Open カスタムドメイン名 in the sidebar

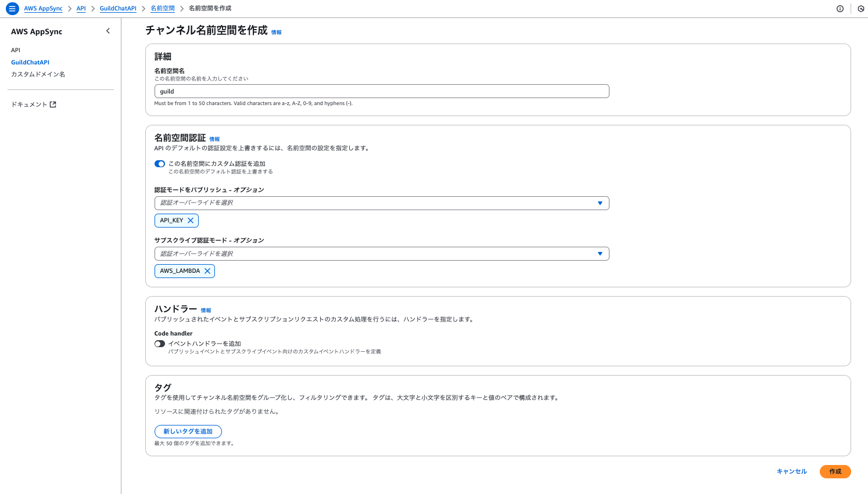point(38,74)
